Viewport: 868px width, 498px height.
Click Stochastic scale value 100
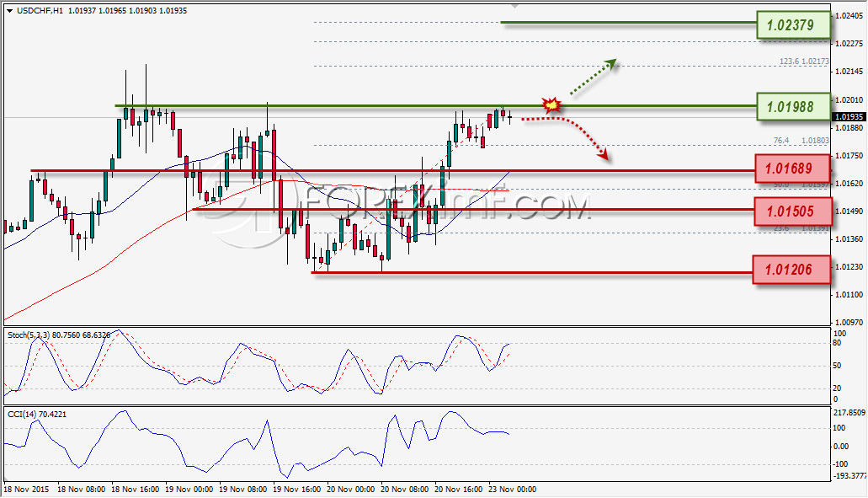(x=839, y=334)
